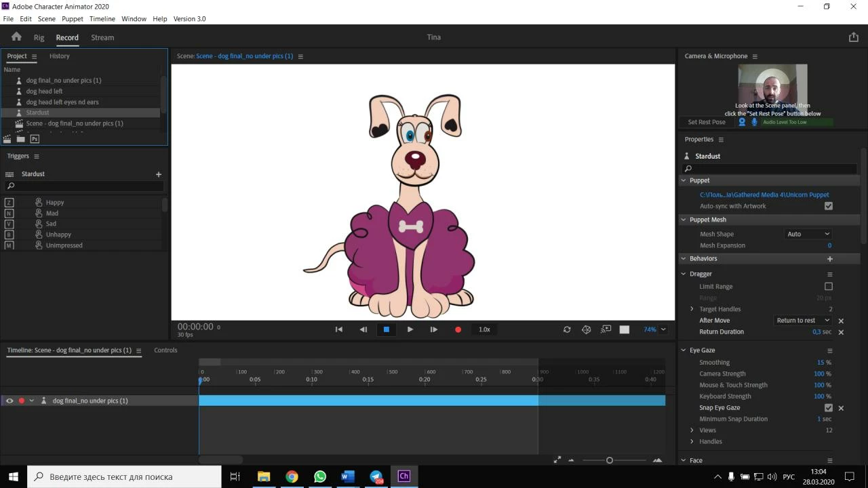The image size is (868, 488).
Task: Open the Timeline menu in the menu bar
Action: [x=102, y=19]
